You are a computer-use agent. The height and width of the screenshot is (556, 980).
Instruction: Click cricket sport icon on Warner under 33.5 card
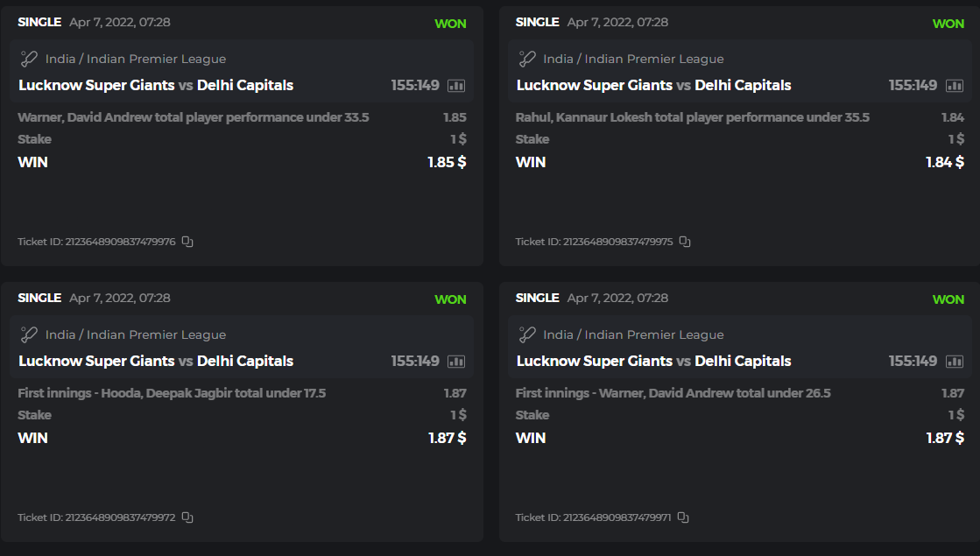pos(30,59)
